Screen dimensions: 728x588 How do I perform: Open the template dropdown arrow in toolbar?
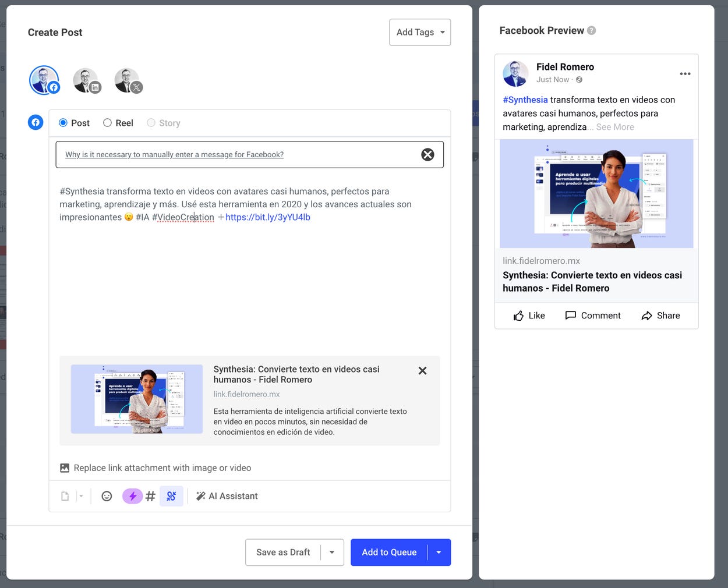pyautogui.click(x=81, y=496)
